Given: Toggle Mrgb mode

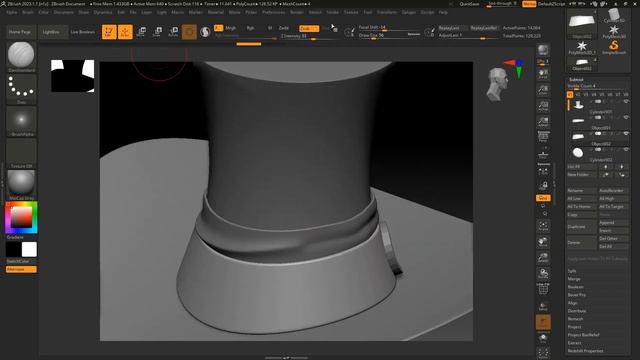Looking at the screenshot, I should coord(231,28).
